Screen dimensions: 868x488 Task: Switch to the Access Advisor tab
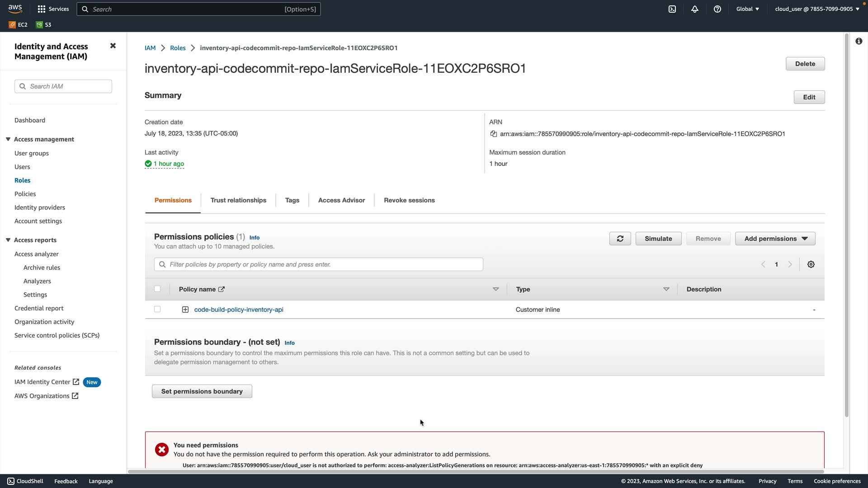[341, 200]
